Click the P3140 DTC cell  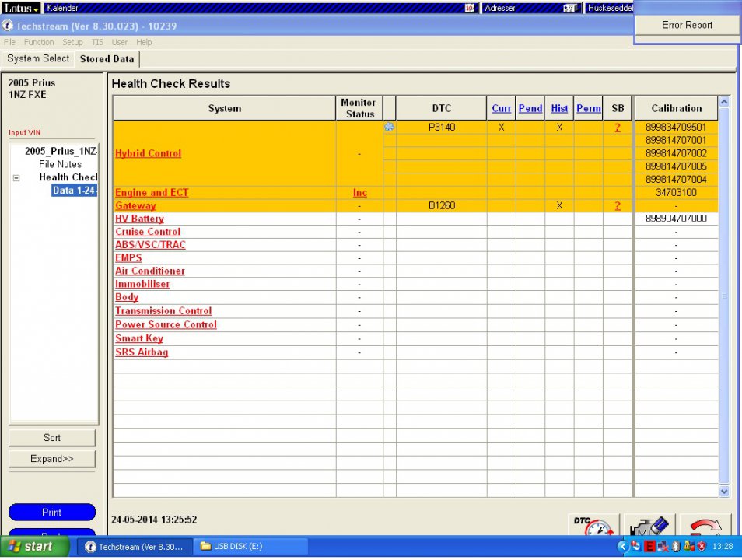coord(442,127)
